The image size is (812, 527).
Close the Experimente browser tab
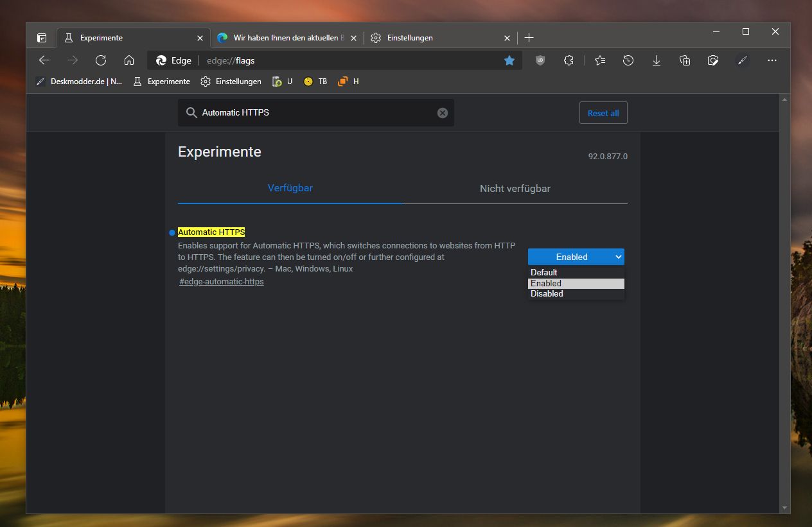(200, 38)
